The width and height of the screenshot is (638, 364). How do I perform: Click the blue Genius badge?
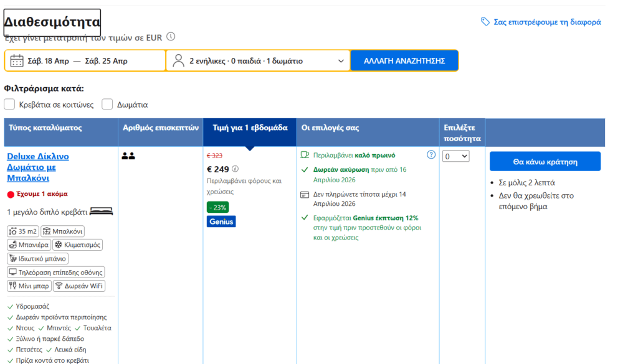[221, 222]
